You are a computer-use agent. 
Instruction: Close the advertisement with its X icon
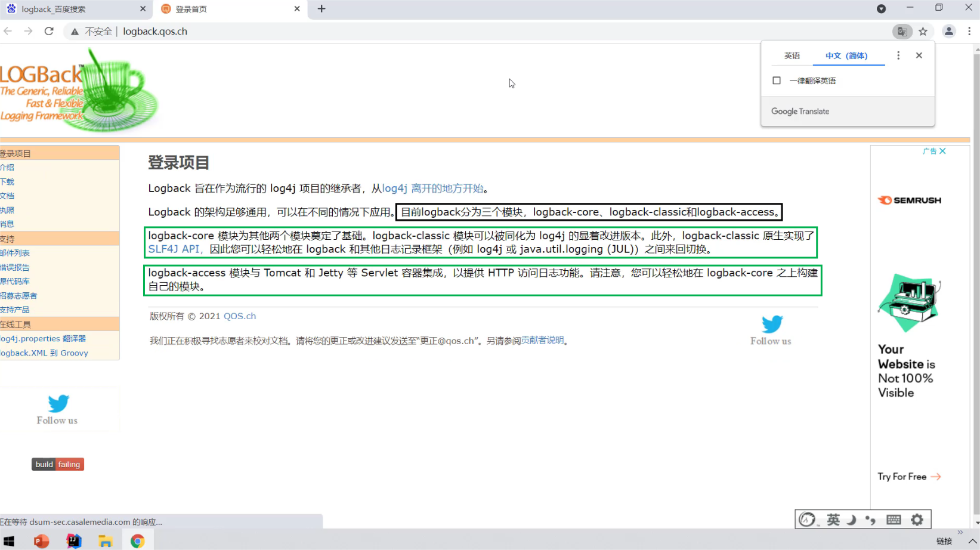pos(942,152)
